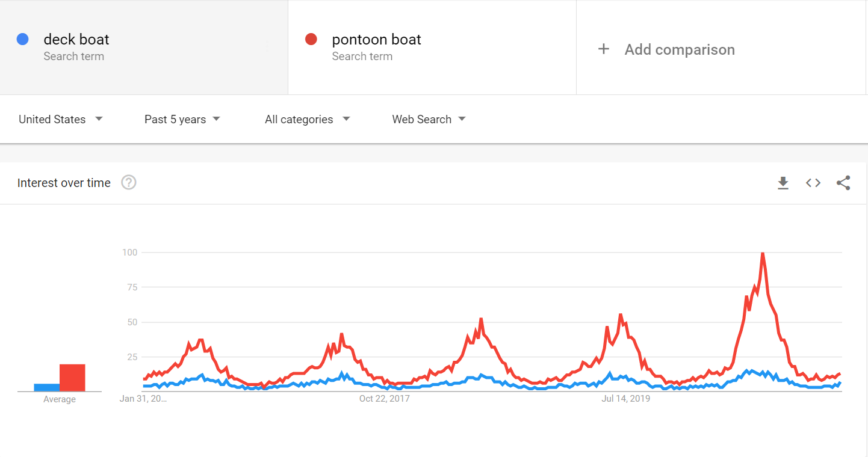Image resolution: width=868 pixels, height=457 pixels.
Task: Click the red Average bar
Action: pos(72,378)
